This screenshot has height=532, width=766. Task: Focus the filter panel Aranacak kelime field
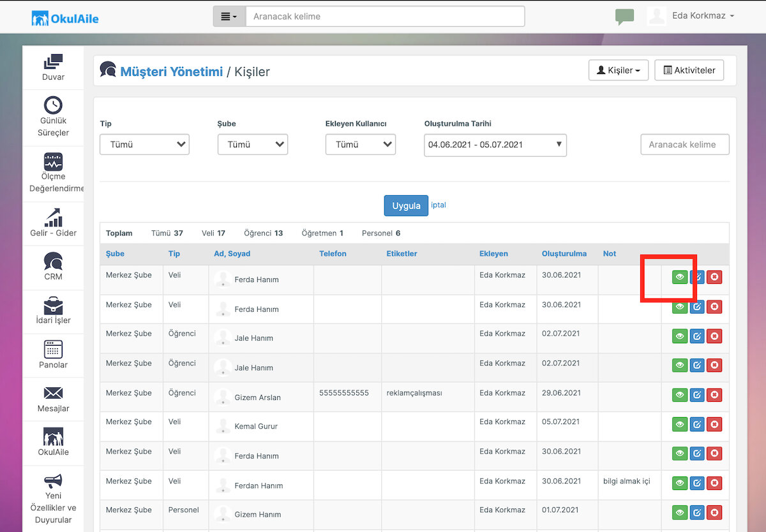(685, 144)
